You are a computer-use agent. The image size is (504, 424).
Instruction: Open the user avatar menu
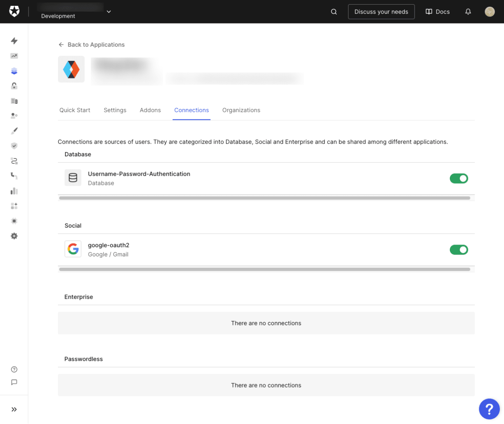click(490, 12)
